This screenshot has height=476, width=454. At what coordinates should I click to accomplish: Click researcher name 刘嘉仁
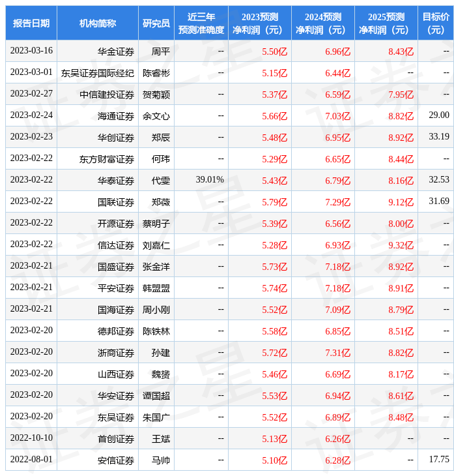[156, 245]
